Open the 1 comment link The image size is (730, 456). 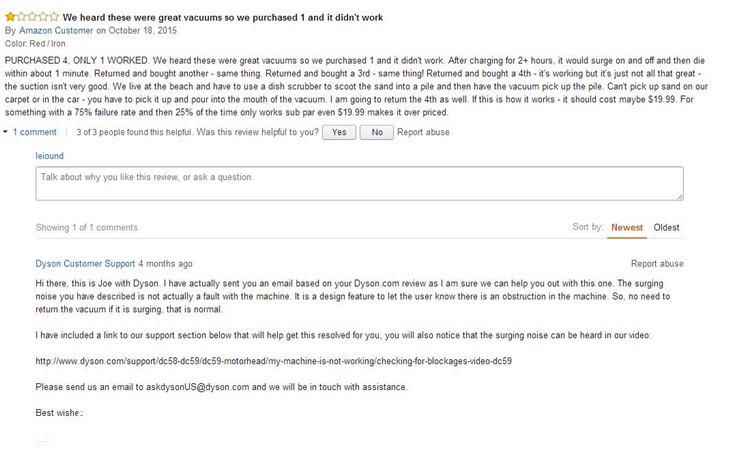pyautogui.click(x=34, y=132)
